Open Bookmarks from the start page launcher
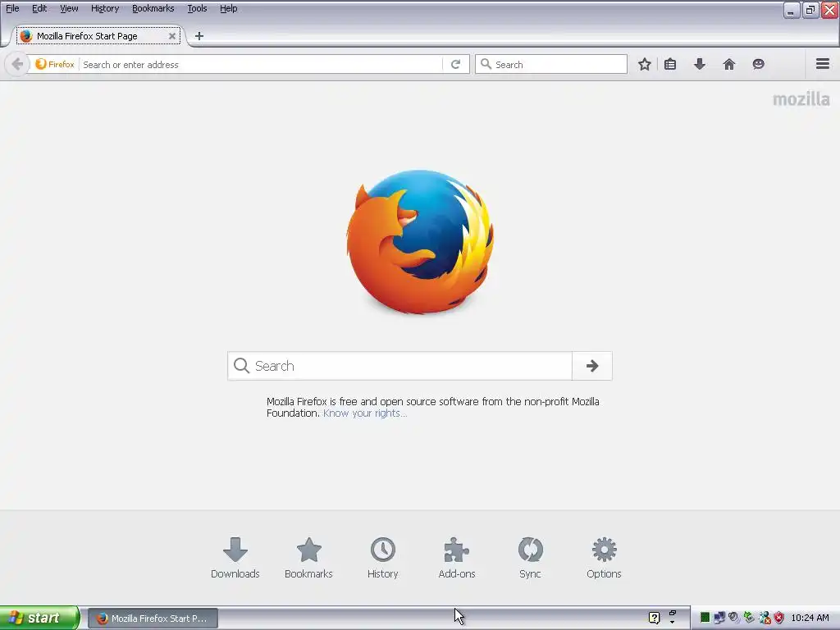Screen dimensions: 840x630 (x=308, y=558)
